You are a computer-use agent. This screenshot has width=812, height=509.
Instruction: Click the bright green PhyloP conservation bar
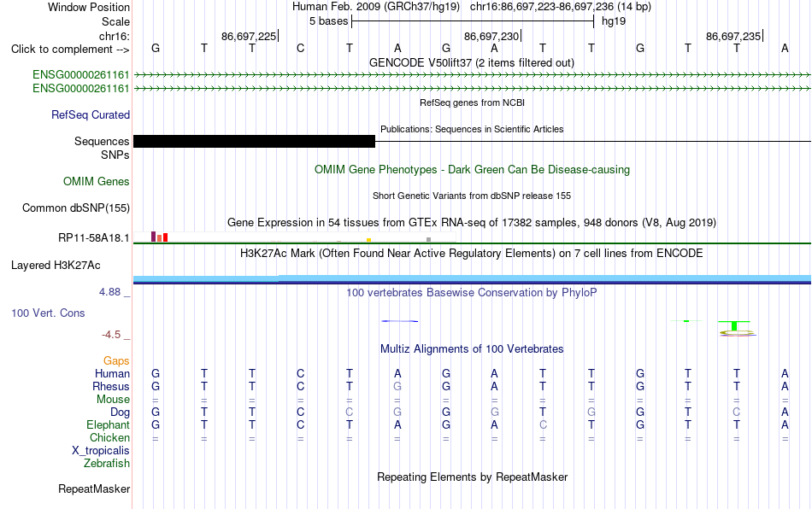point(734,325)
